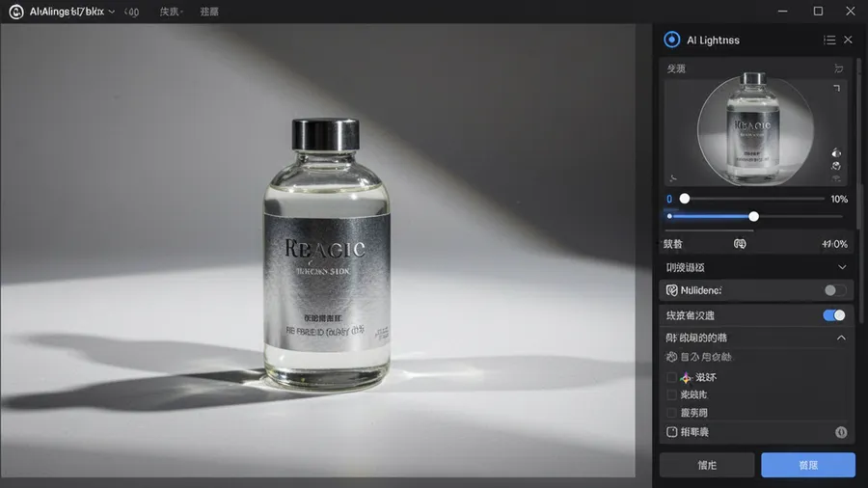This screenshot has width=868, height=488.
Task: Click the small icon at the preview's lower-left corner
Action: 673,178
